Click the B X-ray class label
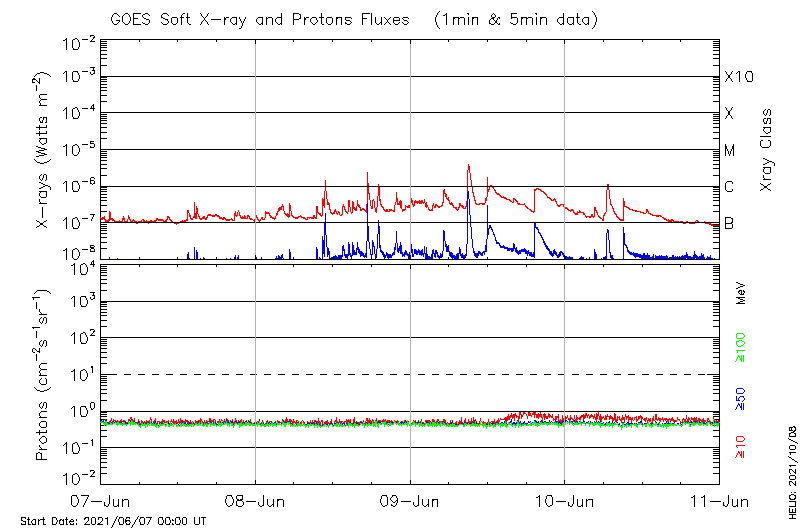800x530 pixels. [x=729, y=223]
